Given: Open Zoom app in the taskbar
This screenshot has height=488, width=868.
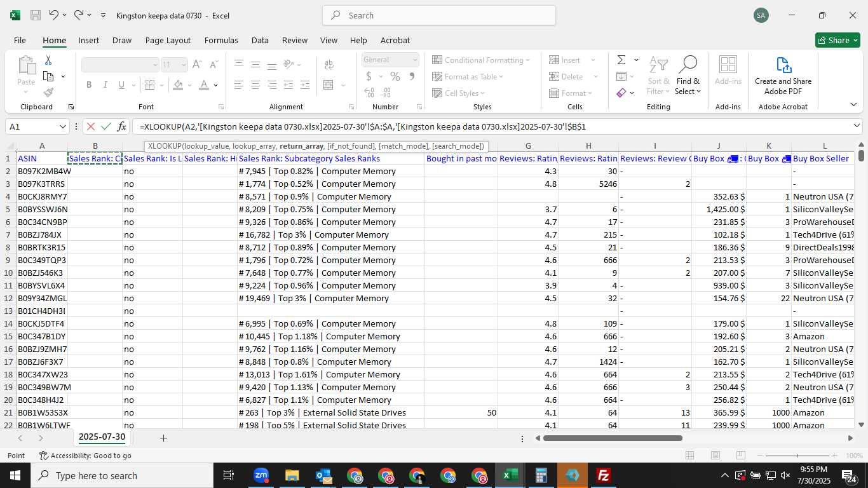Looking at the screenshot, I should [261, 475].
